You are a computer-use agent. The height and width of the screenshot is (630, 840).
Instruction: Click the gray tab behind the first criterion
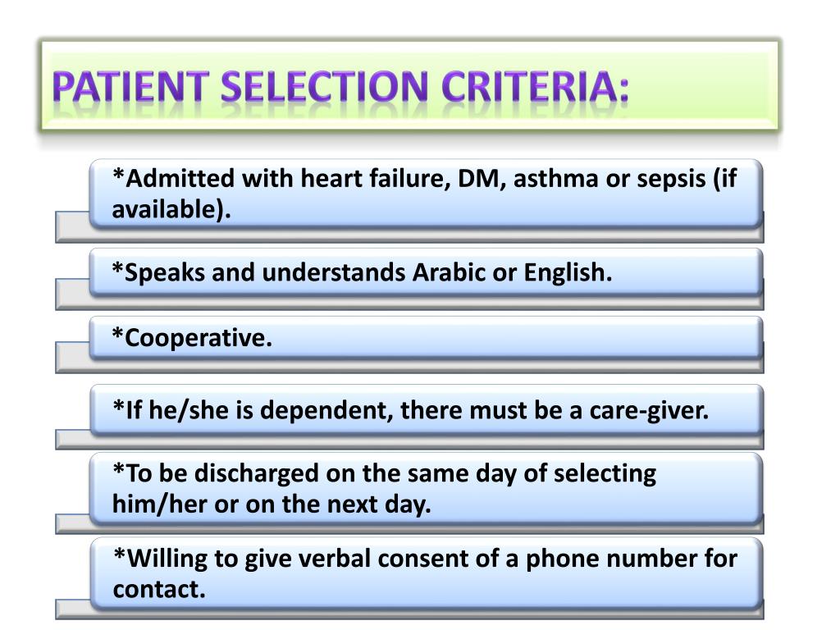[x=72, y=226]
